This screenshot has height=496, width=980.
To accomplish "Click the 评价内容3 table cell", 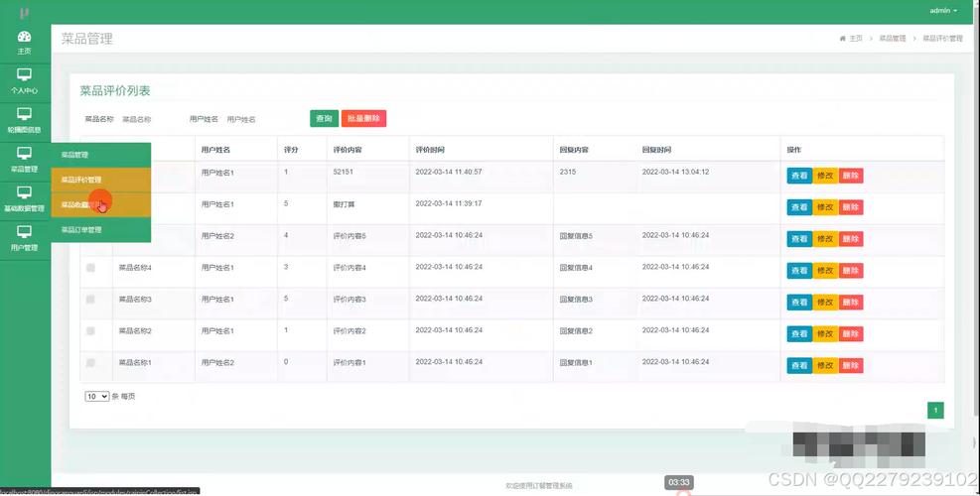I will click(350, 300).
